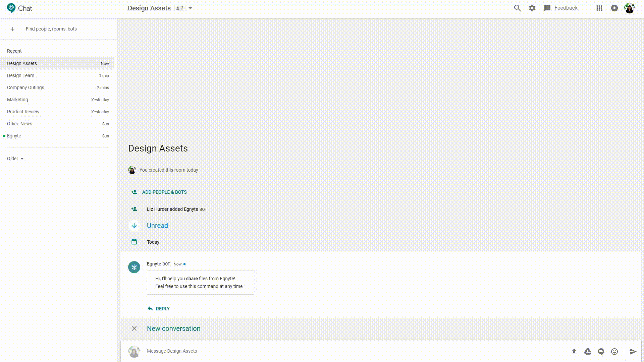Open the settings gear
The width and height of the screenshot is (644, 362).
point(532,8)
